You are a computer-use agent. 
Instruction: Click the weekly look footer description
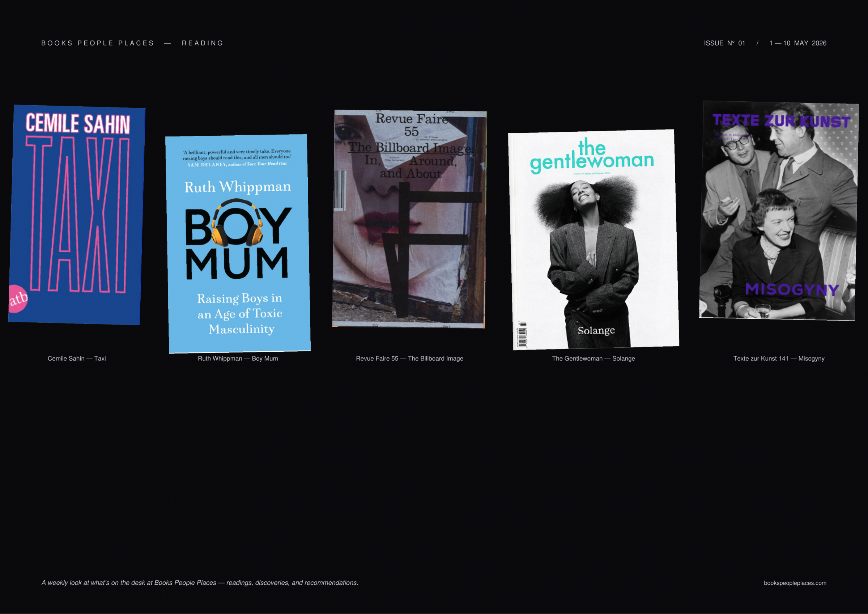point(200,583)
